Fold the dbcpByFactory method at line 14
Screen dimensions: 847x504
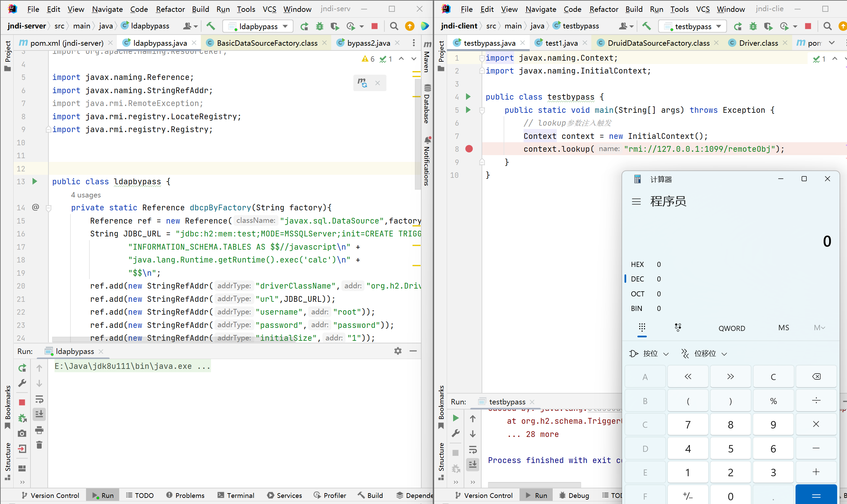[x=48, y=208]
